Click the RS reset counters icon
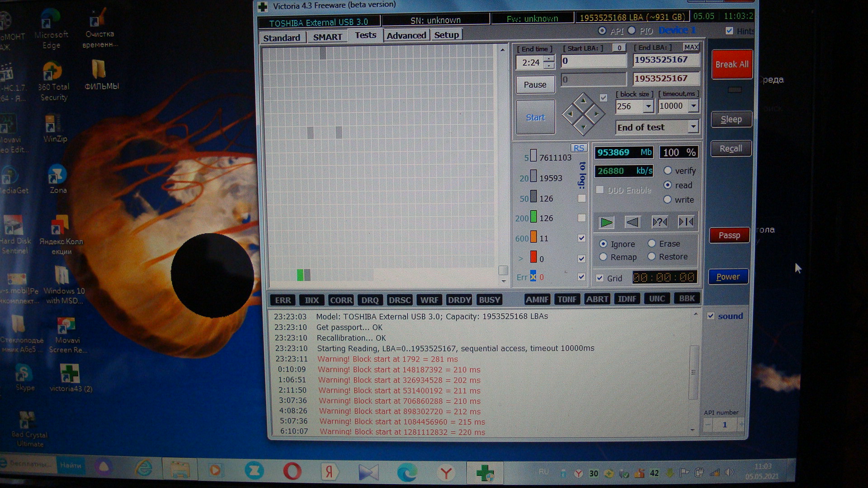 [x=578, y=148]
